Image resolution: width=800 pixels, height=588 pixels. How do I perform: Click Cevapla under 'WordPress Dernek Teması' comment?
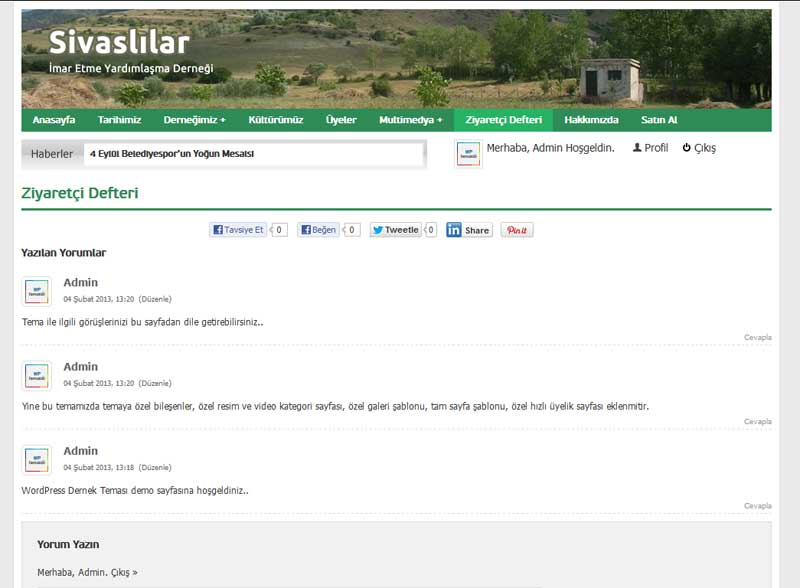coord(758,506)
